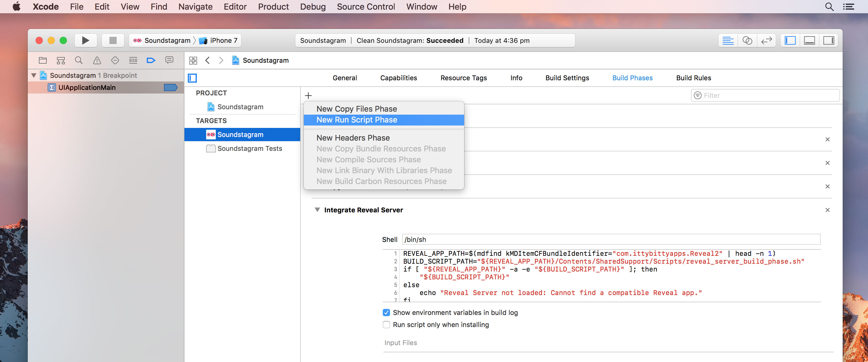This screenshot has width=868, height=362.
Task: Select the Version editor icon
Action: tap(766, 40)
